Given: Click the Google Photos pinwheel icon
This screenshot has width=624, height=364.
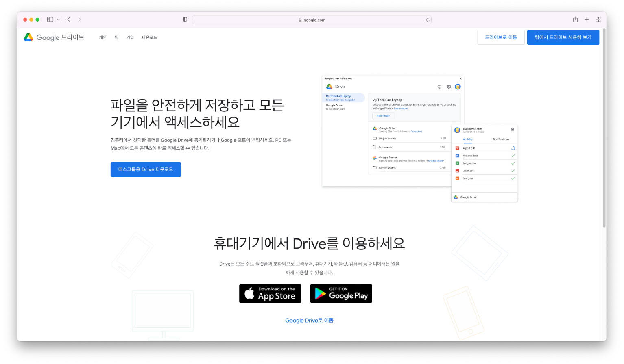Looking at the screenshot, I should point(375,158).
